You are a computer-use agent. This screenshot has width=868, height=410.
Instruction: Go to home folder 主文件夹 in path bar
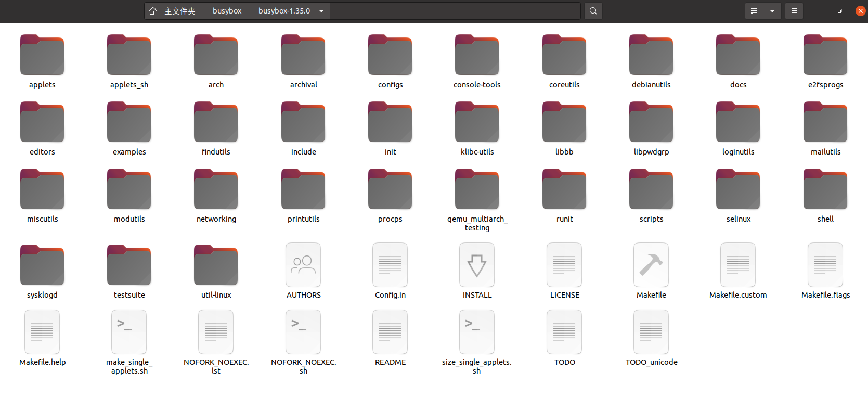174,11
